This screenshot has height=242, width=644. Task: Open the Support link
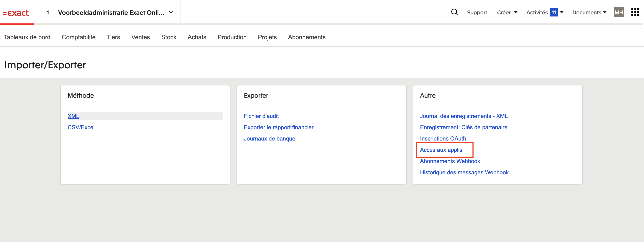click(477, 13)
